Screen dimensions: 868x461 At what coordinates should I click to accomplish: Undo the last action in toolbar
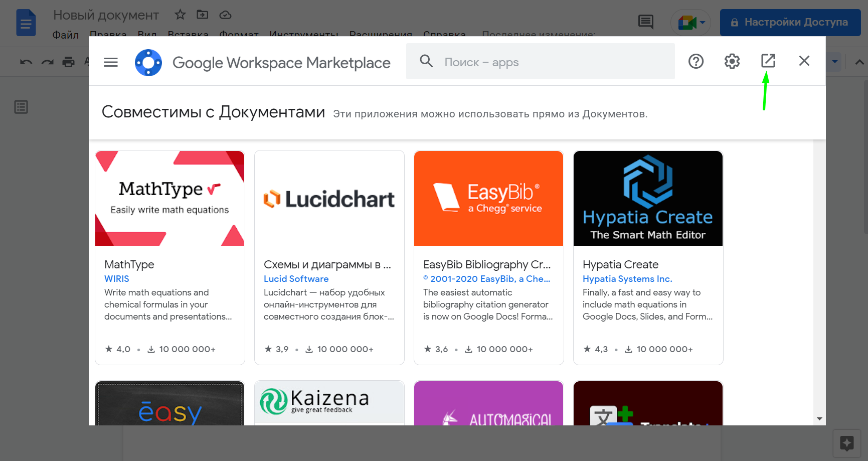coord(26,62)
